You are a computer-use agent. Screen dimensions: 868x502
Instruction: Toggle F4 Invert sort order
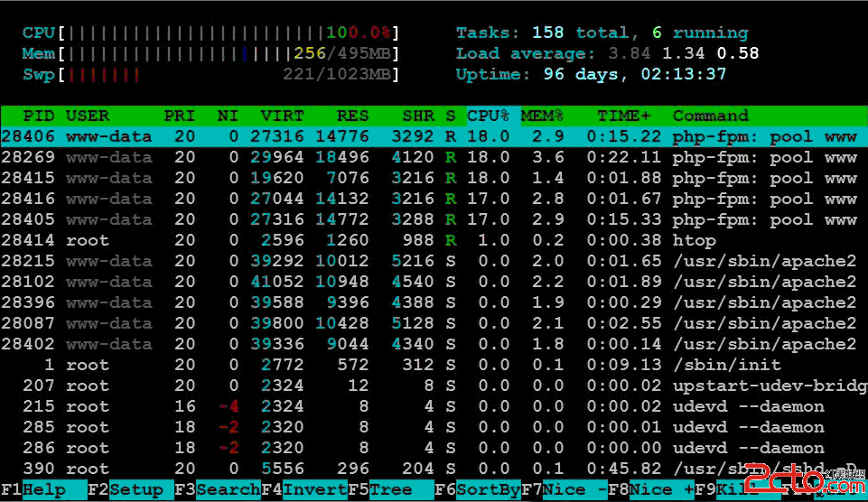click(x=304, y=489)
